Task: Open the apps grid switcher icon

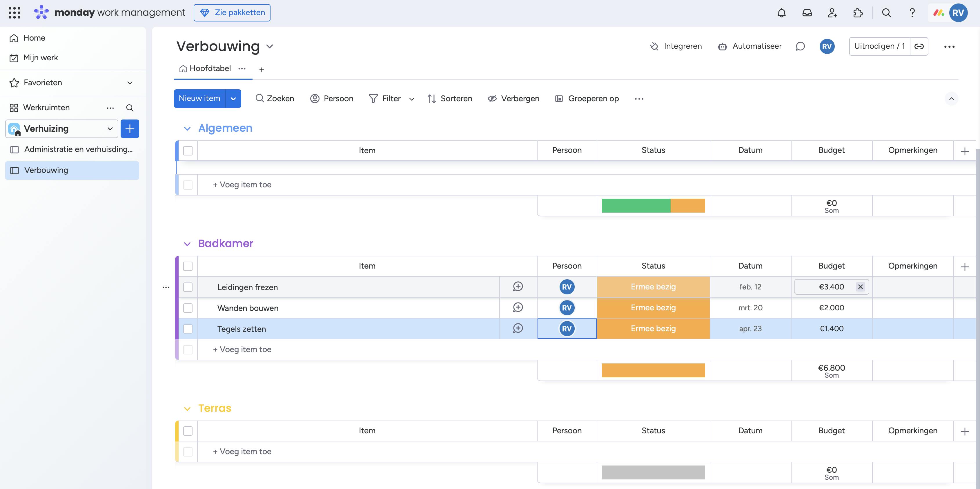Action: [x=14, y=12]
